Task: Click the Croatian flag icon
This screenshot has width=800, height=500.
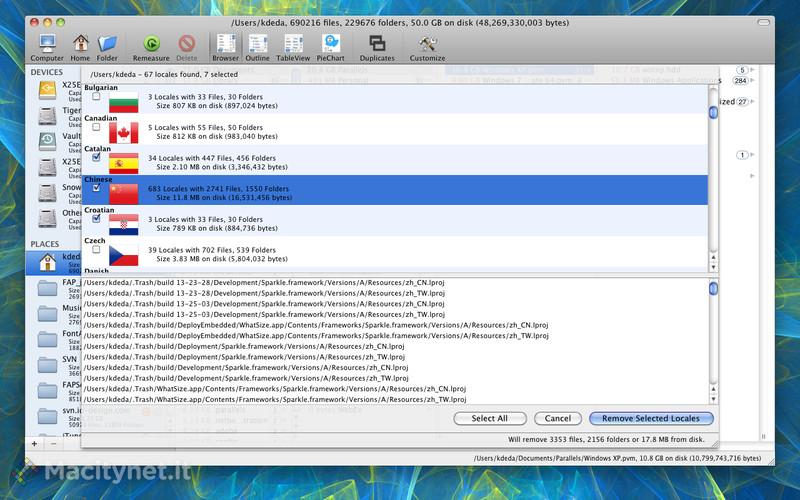Action: click(x=123, y=225)
